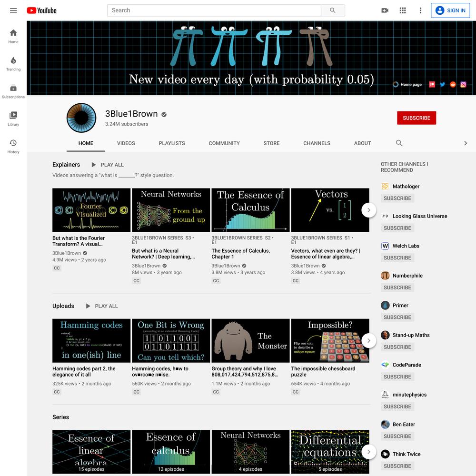The width and height of the screenshot is (476, 476).
Task: Subscribe to CodeParade
Action: [397, 377]
